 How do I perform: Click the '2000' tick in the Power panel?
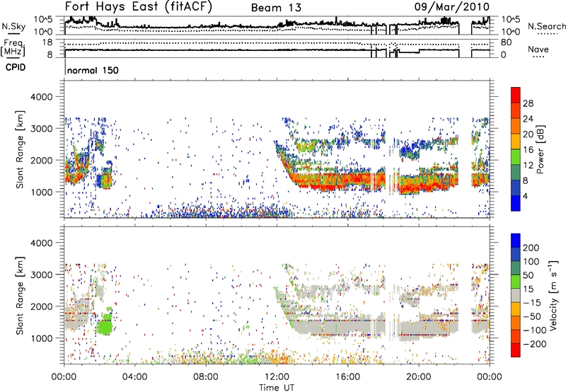(x=41, y=160)
